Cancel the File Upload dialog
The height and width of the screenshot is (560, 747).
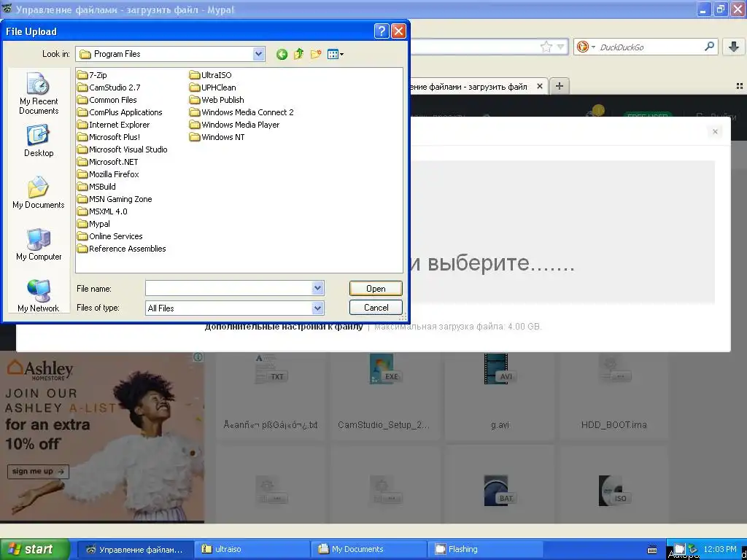376,308
